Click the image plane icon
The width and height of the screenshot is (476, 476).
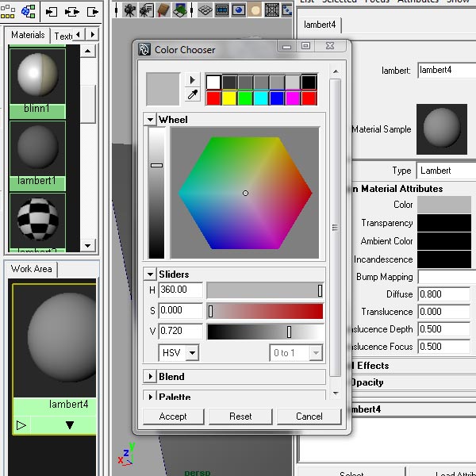tap(180, 10)
